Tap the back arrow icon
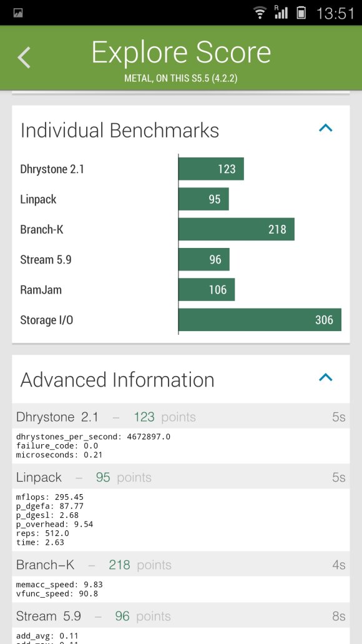362x644 pixels. click(x=24, y=57)
